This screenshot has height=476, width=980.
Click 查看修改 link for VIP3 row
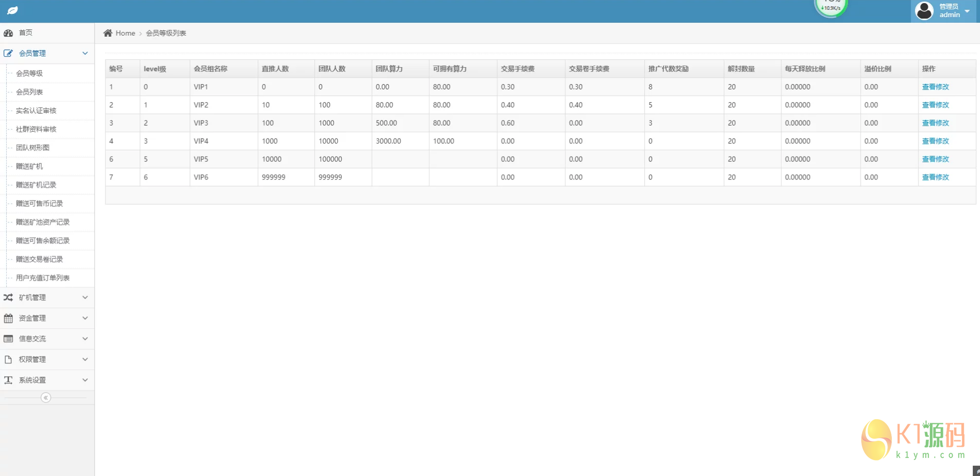(935, 123)
